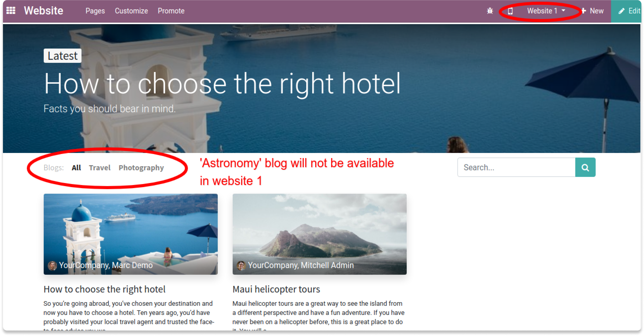This screenshot has height=336, width=644.
Task: Click the Santorini hotel post thumbnail
Action: [x=131, y=234]
